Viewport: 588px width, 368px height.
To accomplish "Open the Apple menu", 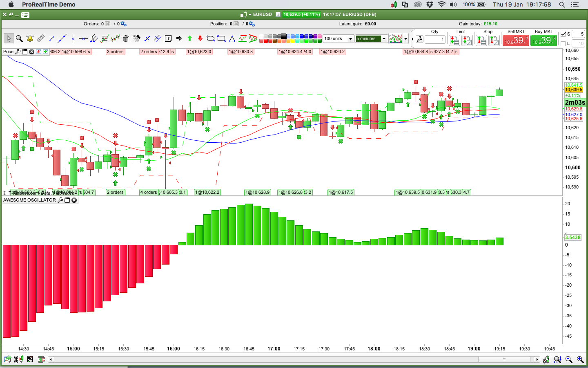I will click(x=11, y=4).
